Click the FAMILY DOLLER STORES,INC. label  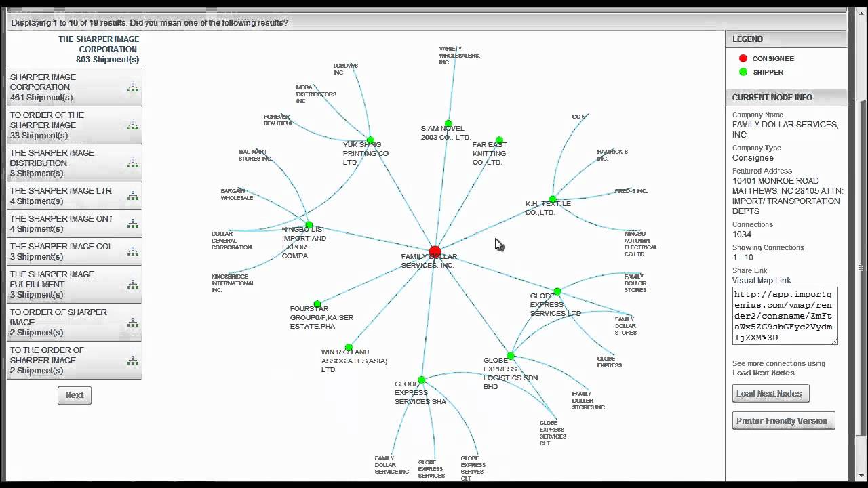[x=589, y=401]
